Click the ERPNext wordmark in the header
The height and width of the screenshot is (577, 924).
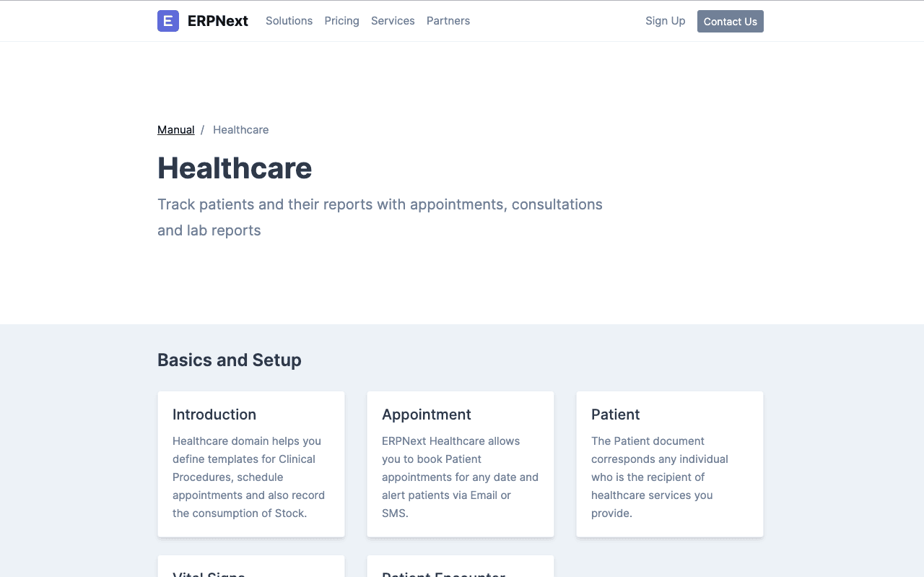[218, 21]
